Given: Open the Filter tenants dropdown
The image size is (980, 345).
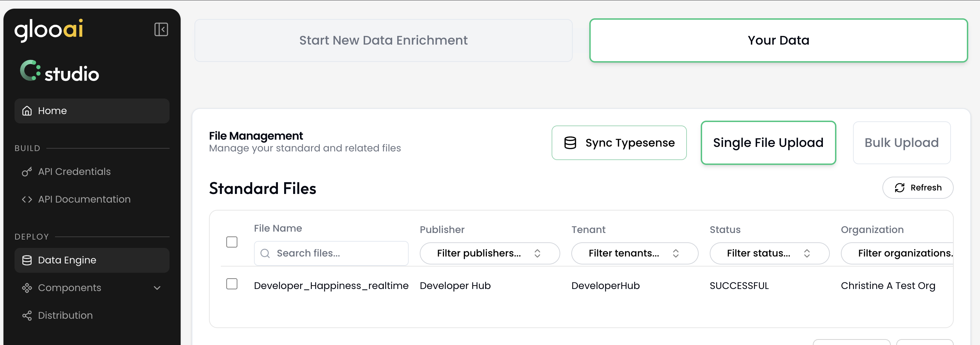Looking at the screenshot, I should click(x=634, y=253).
